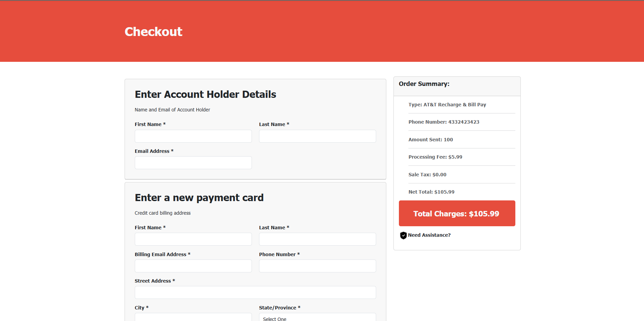Screen dimensions: 644x321
Task: Click Type: AT&T Recharge & Bill Pay
Action: (447, 105)
